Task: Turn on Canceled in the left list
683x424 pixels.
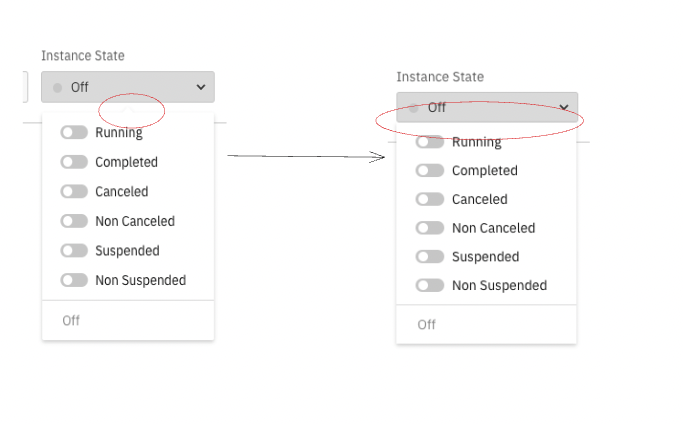Action: (74, 191)
